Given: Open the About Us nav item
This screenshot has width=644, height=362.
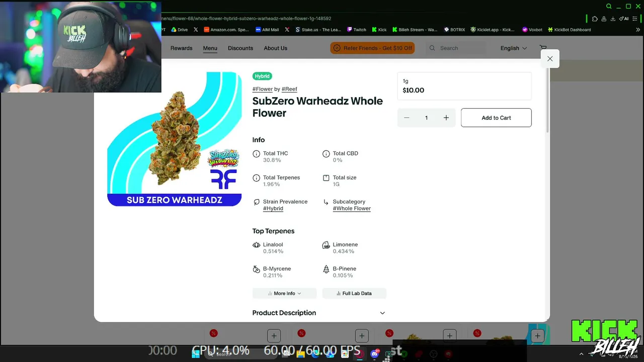Looking at the screenshot, I should tap(276, 48).
